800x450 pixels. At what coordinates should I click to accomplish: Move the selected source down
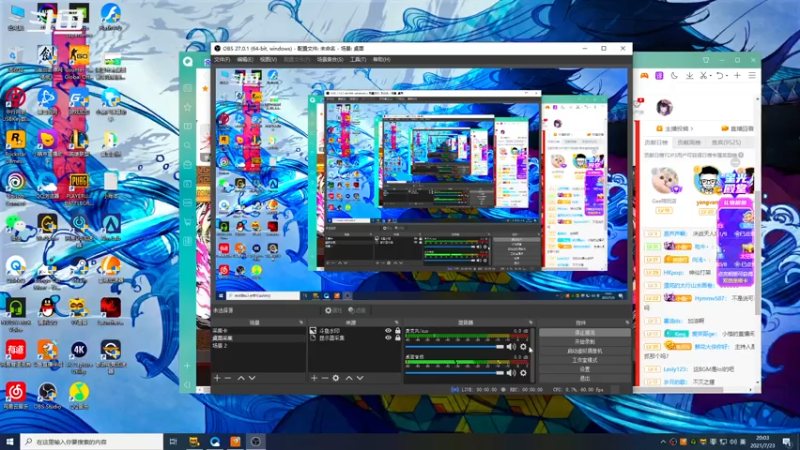click(x=360, y=378)
